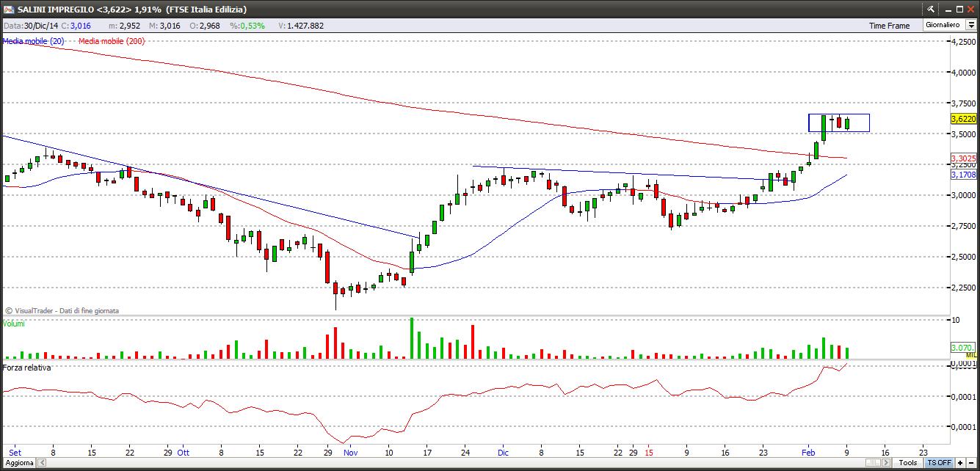Maximize the chart window
This screenshot has height=471, width=980.
point(959,9)
